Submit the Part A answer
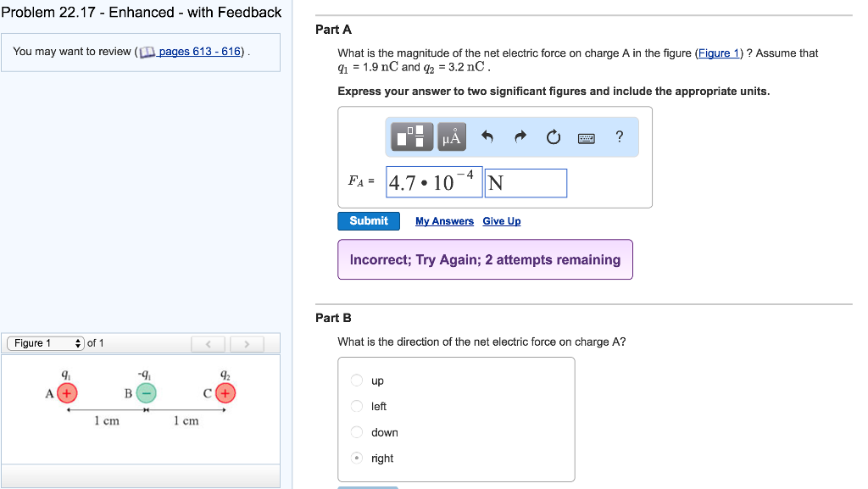 [369, 221]
